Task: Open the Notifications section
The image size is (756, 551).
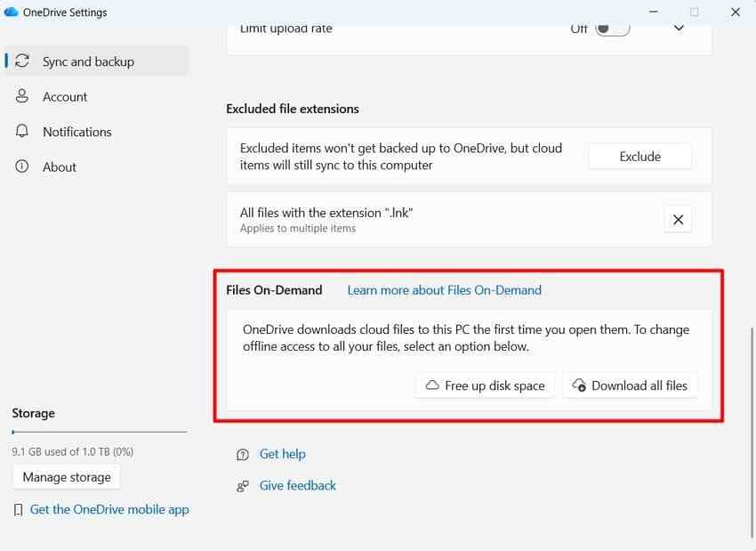Action: point(95,132)
